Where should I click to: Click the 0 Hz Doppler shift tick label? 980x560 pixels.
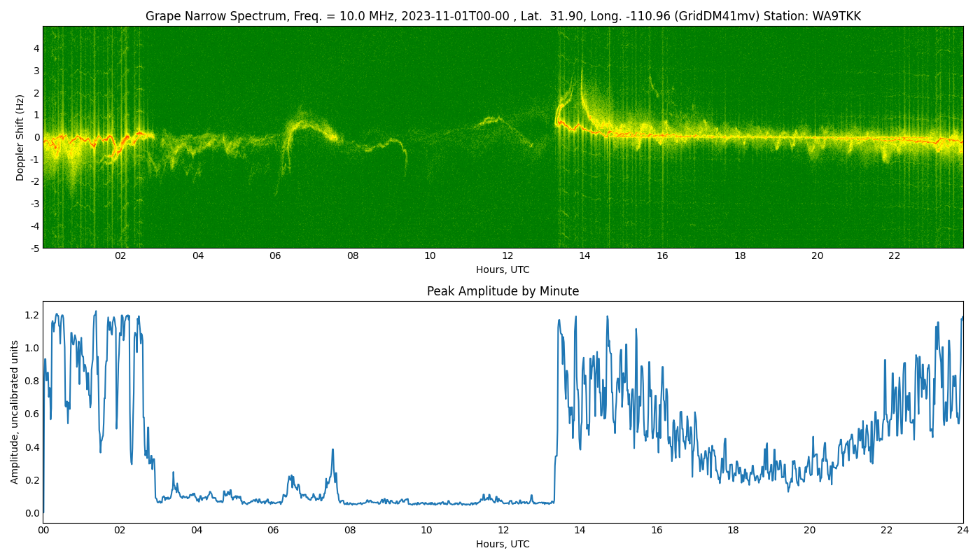tap(36, 137)
